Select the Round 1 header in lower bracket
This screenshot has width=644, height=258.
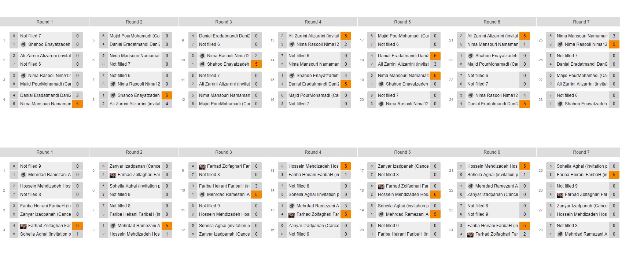tap(44, 152)
